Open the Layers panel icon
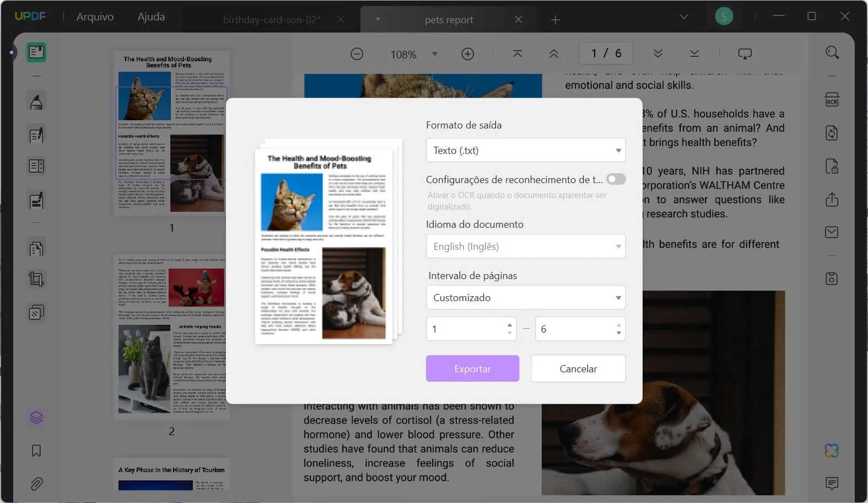The height and width of the screenshot is (503, 868). [x=36, y=418]
